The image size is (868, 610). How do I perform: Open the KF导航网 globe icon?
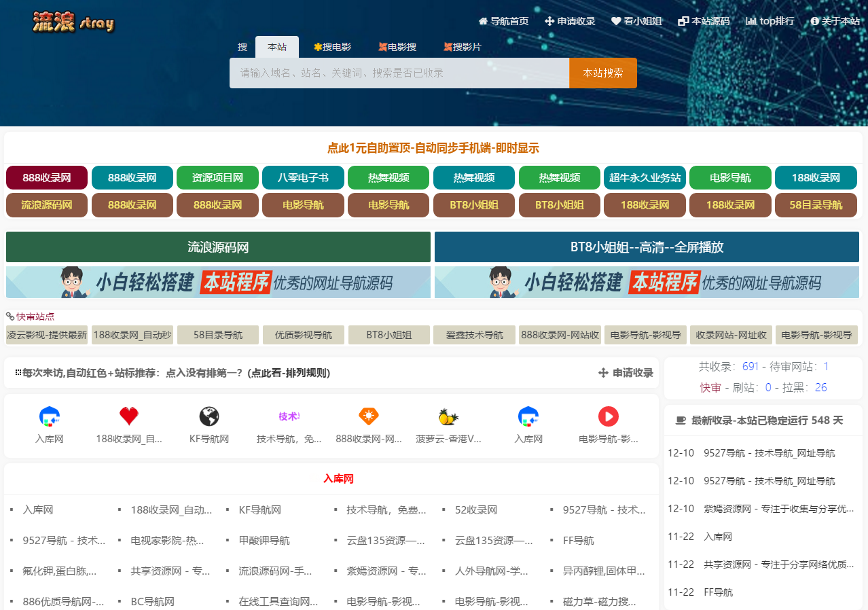pos(209,416)
